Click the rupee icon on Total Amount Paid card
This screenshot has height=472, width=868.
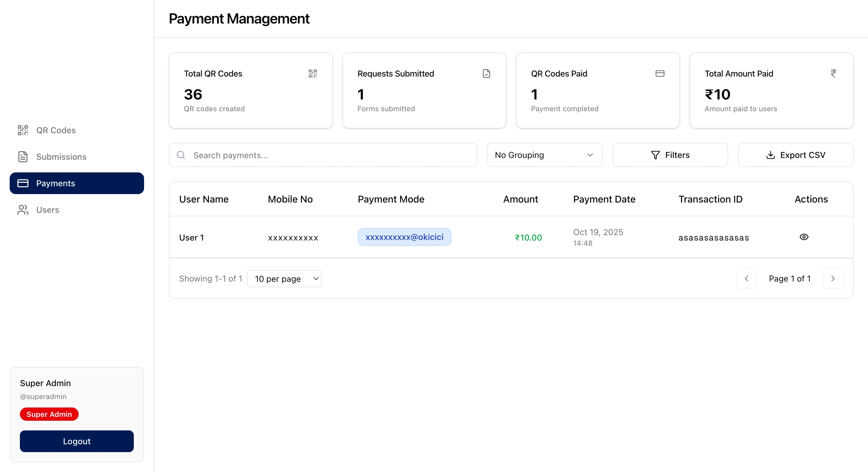pyautogui.click(x=833, y=74)
